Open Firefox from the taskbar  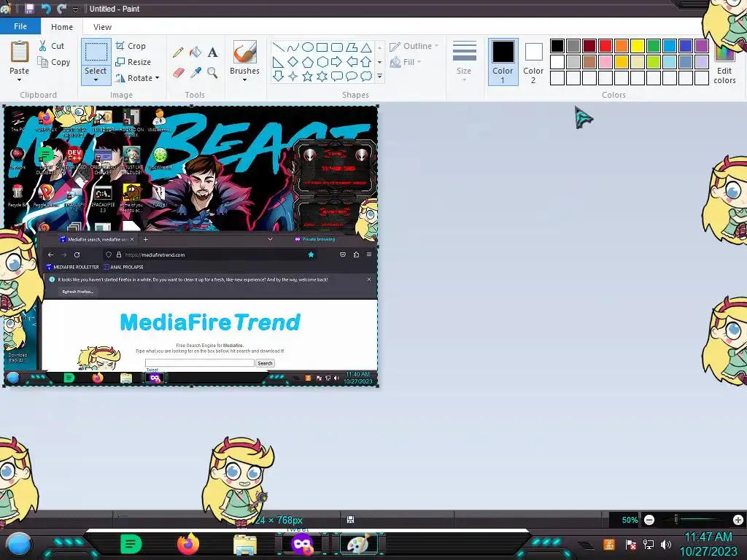[188, 544]
